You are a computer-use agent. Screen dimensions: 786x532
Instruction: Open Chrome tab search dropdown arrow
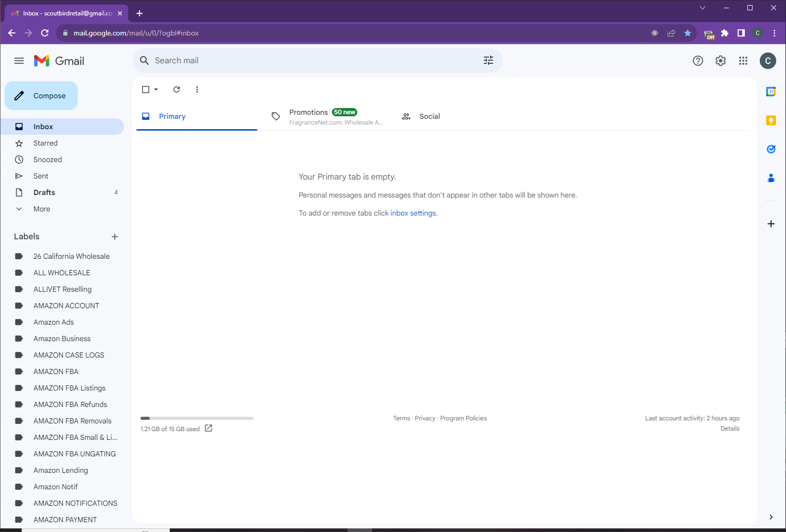(x=703, y=8)
